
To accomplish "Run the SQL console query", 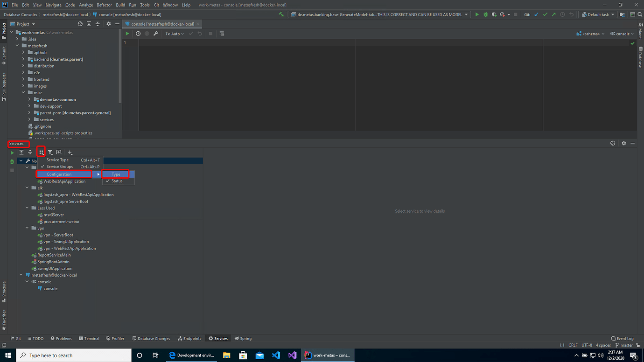I will [x=127, y=33].
